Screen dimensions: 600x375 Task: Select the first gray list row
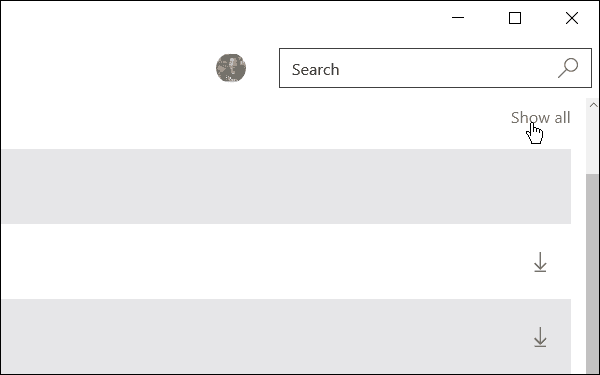tap(286, 186)
